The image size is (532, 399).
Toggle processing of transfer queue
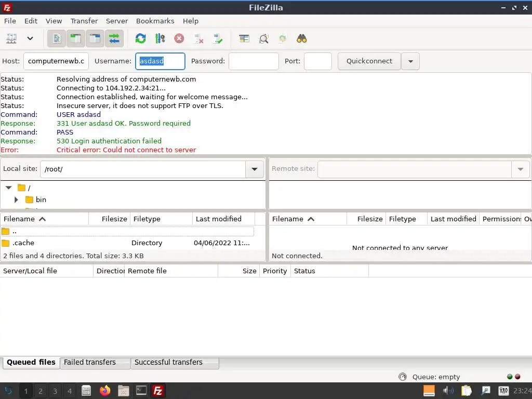(160, 38)
